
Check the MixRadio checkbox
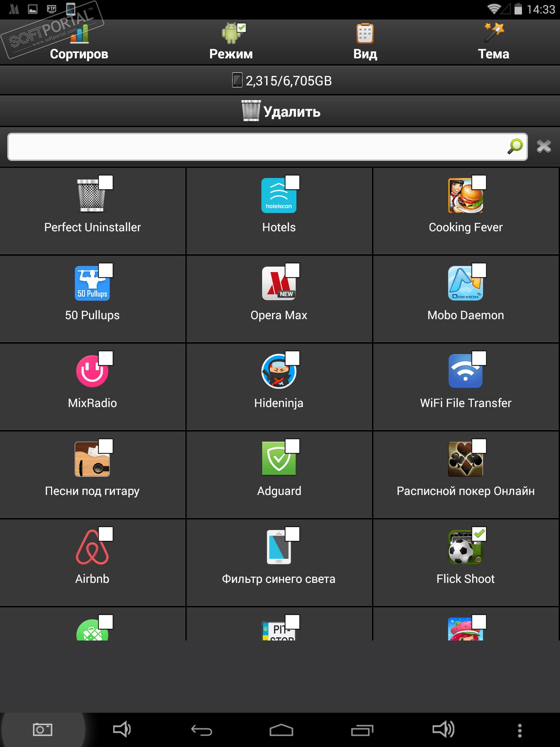(x=106, y=358)
